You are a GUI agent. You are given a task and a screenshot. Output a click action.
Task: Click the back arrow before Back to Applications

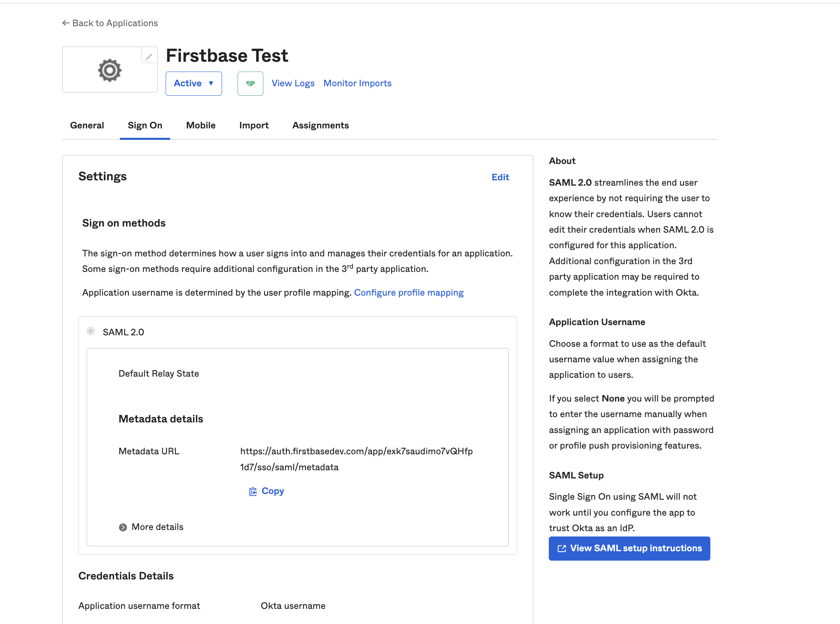(x=66, y=23)
